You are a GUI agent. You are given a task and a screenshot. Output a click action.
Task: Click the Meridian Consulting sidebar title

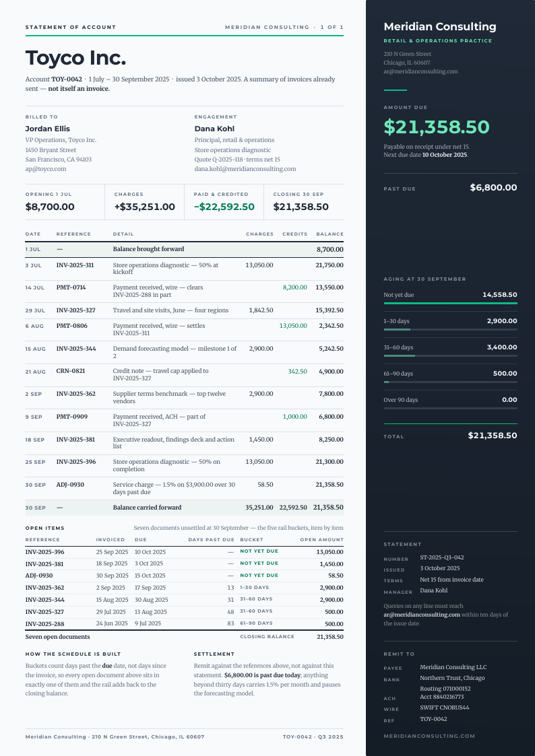pos(440,26)
